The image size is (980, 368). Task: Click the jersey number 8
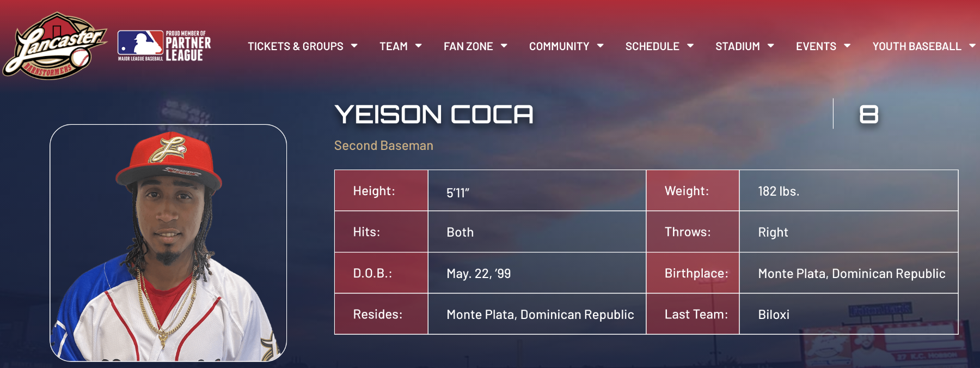(x=868, y=114)
